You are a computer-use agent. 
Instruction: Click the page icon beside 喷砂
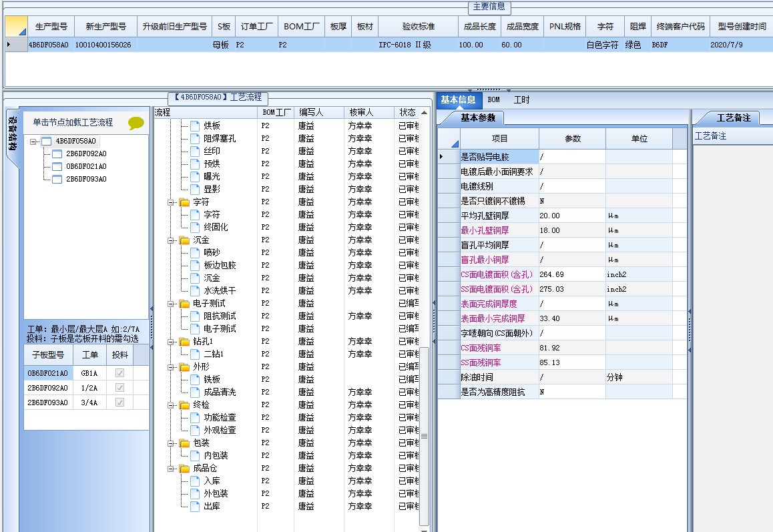pos(195,252)
